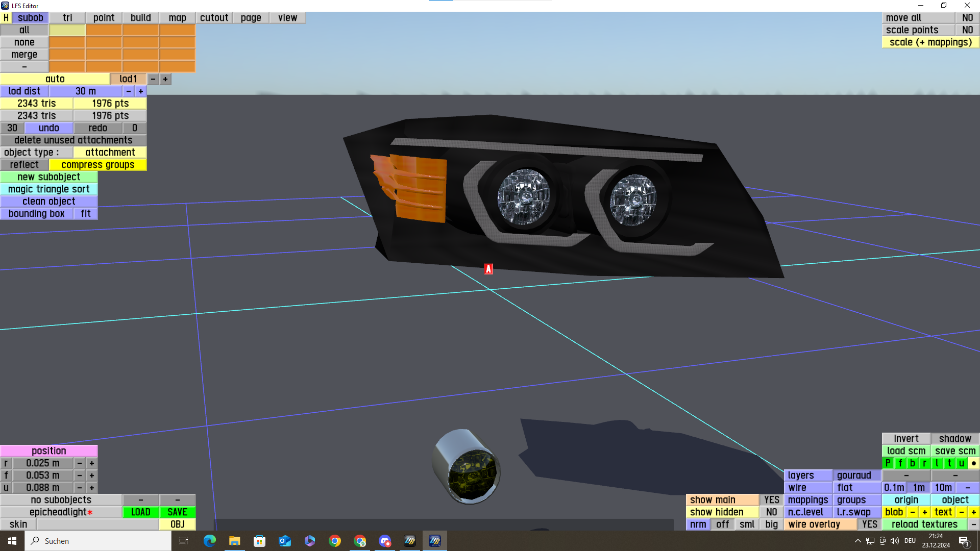
Task: Open Google Chrome from the taskbar
Action: (335, 541)
